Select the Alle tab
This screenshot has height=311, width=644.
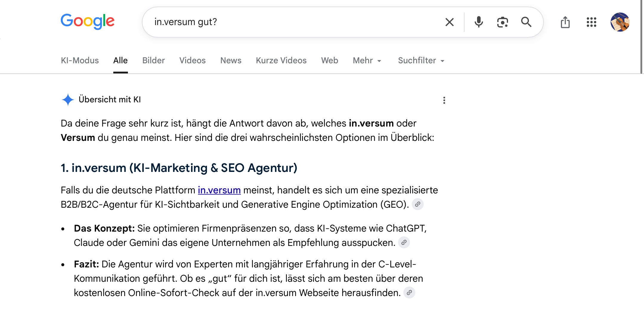(120, 61)
